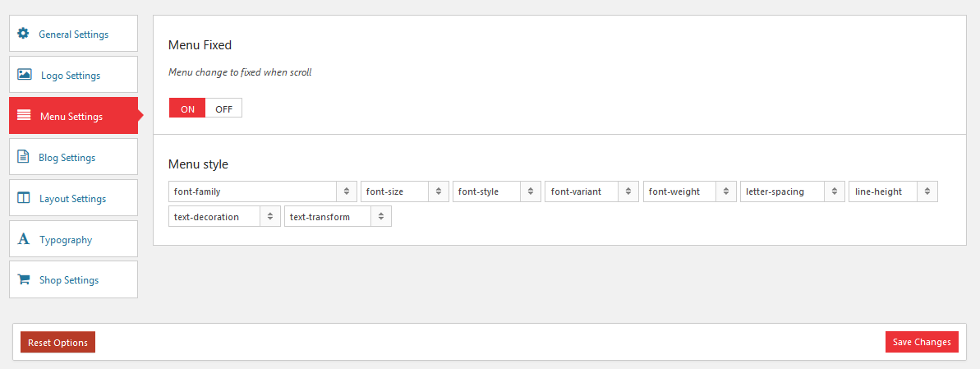Click the letter A Typography icon

click(24, 239)
